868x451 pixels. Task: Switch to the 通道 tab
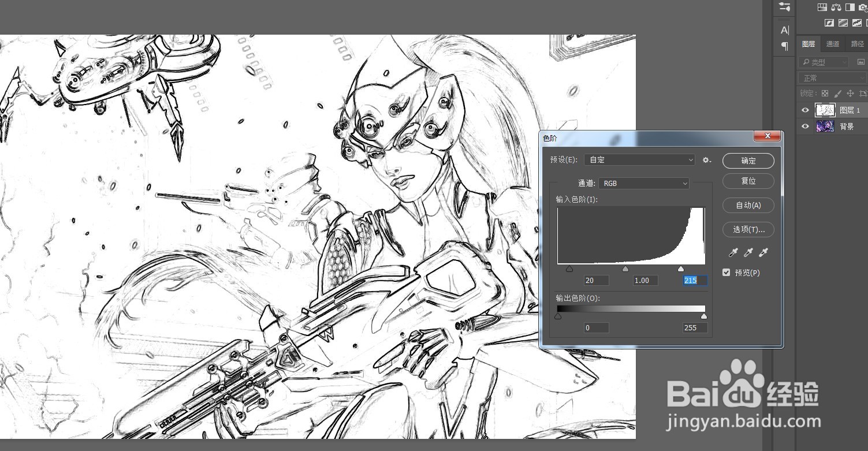pos(833,44)
